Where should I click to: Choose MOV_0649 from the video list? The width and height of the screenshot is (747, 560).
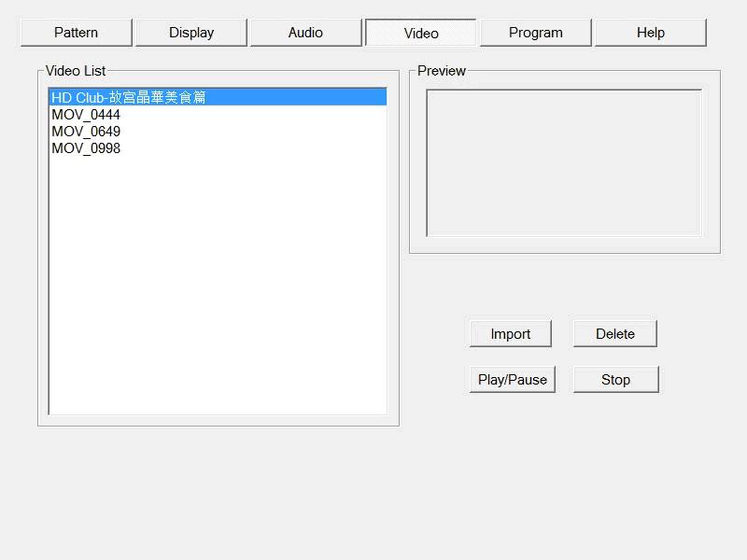pyautogui.click(x=86, y=132)
